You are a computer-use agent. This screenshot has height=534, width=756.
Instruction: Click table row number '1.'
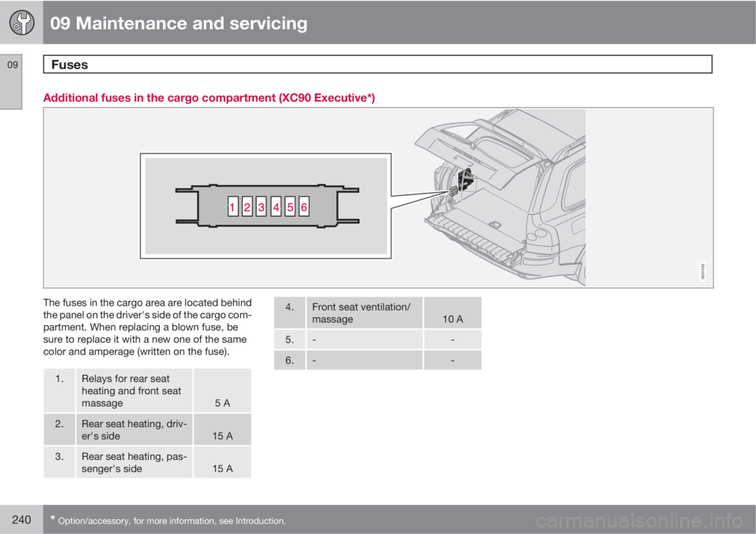[x=59, y=379]
